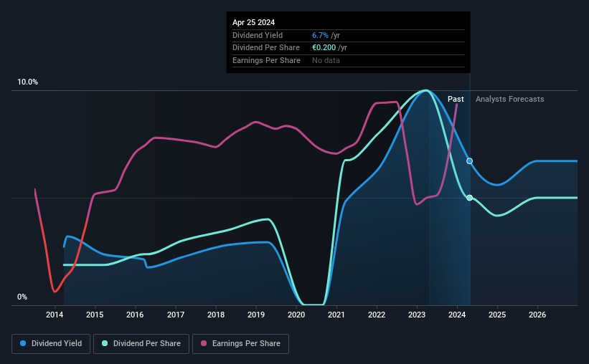Click the 2014 x-axis label
This screenshot has height=364, width=589.
pyautogui.click(x=55, y=315)
